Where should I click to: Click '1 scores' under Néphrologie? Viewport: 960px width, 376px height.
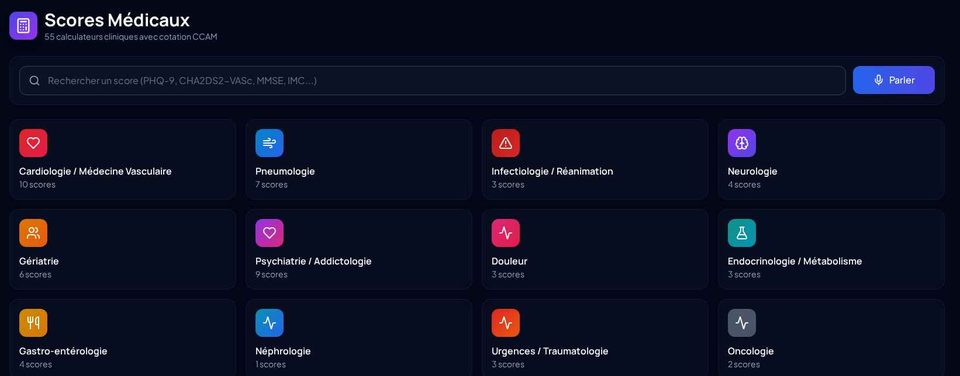click(271, 364)
